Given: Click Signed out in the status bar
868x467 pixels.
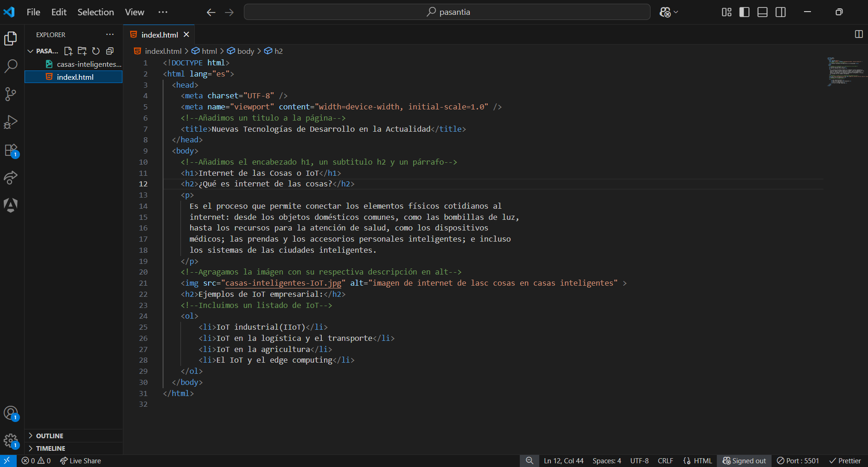Looking at the screenshot, I should tap(745, 461).
